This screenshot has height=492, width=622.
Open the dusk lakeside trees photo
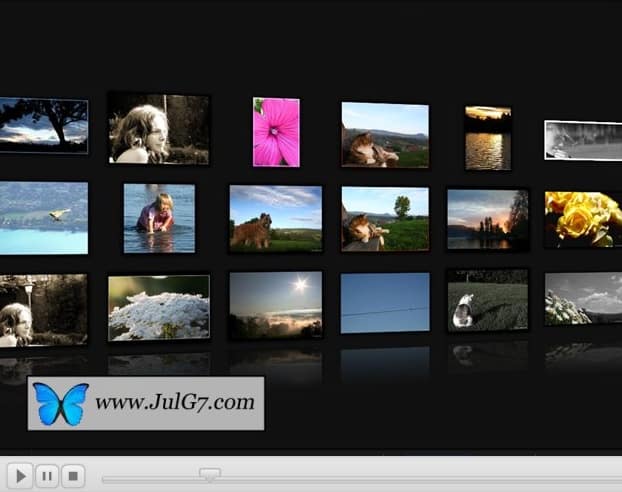point(488,219)
